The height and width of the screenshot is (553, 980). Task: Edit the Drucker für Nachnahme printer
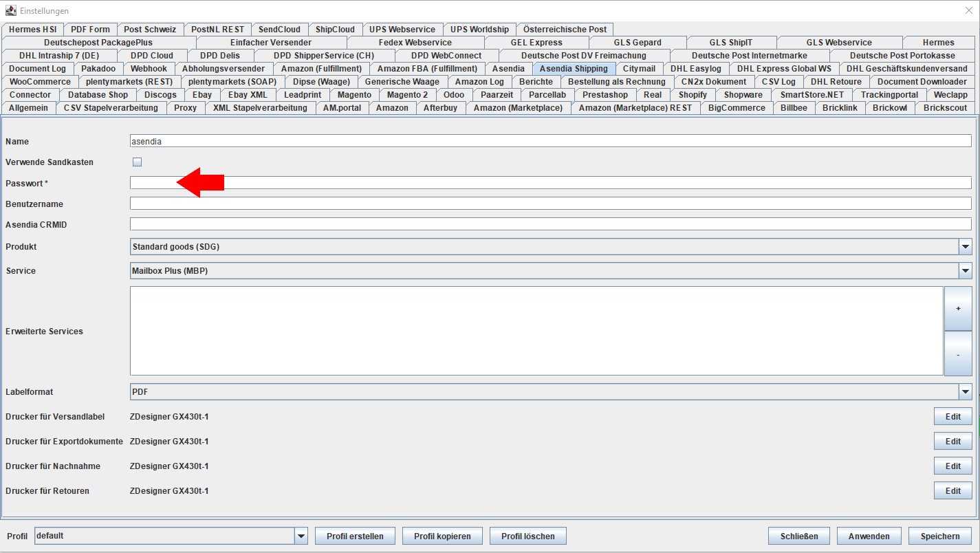click(x=953, y=466)
